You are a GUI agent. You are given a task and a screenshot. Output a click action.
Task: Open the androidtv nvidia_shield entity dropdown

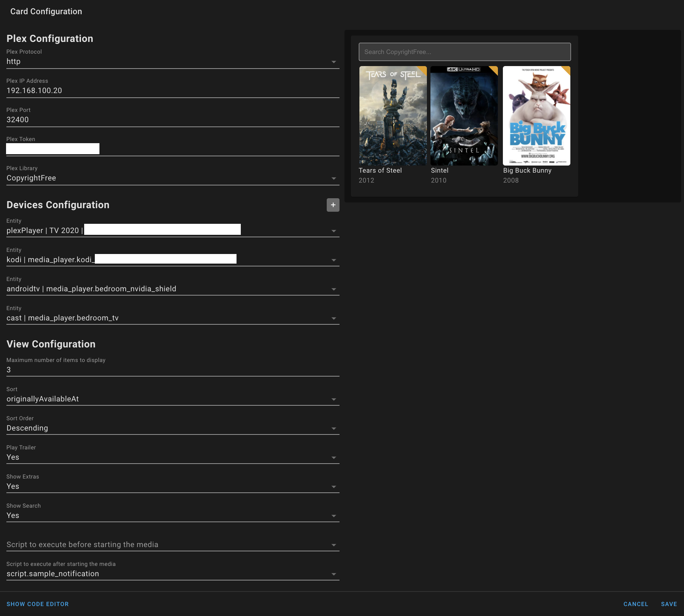pos(173,289)
